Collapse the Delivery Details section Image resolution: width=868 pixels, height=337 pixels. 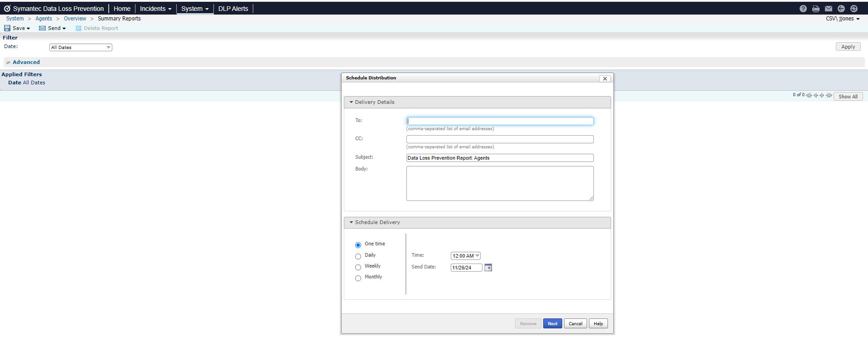[351, 102]
